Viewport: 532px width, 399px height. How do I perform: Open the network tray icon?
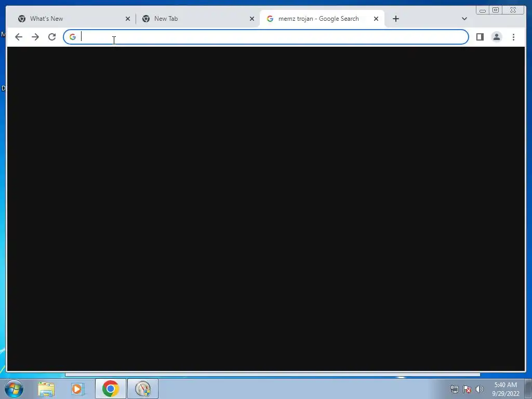(454, 389)
